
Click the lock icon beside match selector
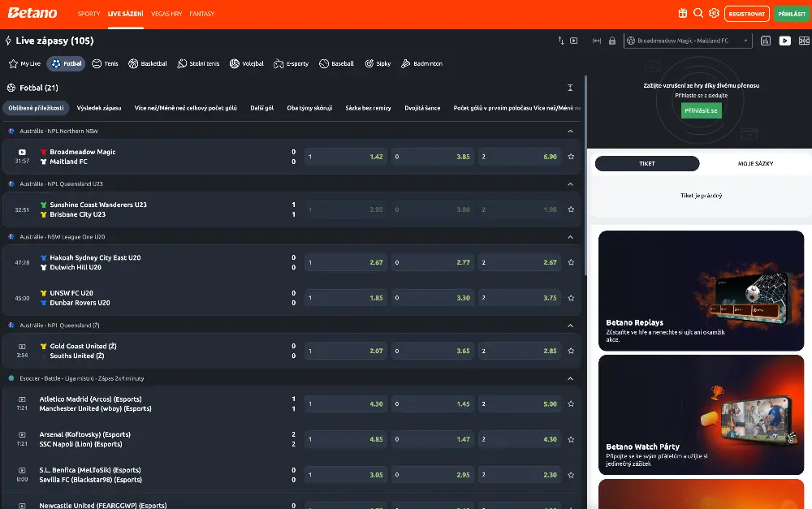click(611, 41)
